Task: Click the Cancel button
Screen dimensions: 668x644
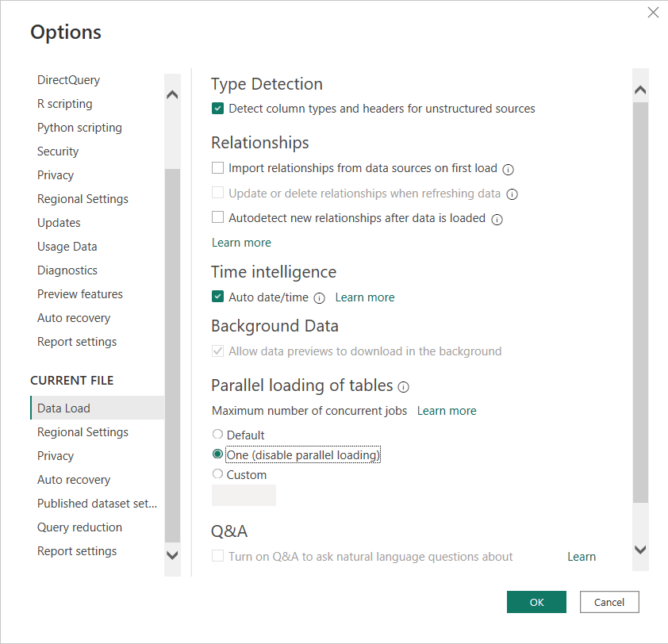Action: pyautogui.click(x=609, y=602)
